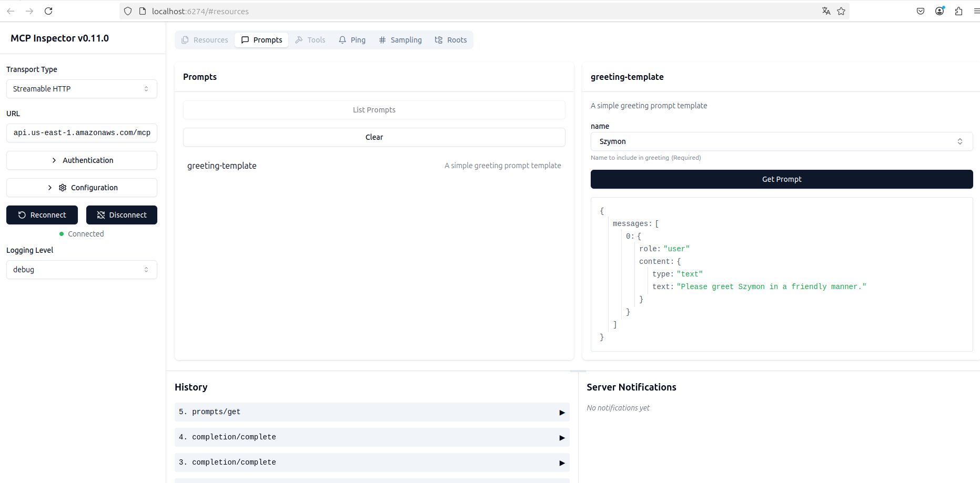Click the No notifications yet text

coord(618,408)
